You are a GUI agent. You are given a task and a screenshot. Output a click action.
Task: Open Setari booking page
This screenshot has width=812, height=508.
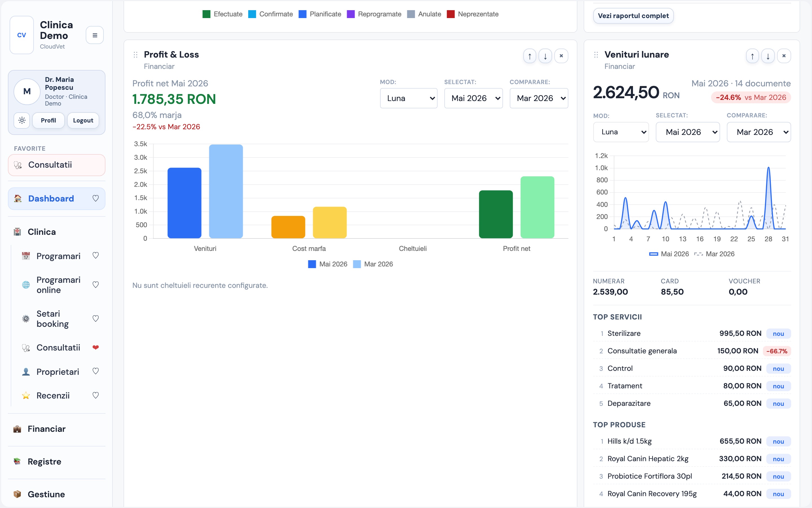(x=53, y=319)
